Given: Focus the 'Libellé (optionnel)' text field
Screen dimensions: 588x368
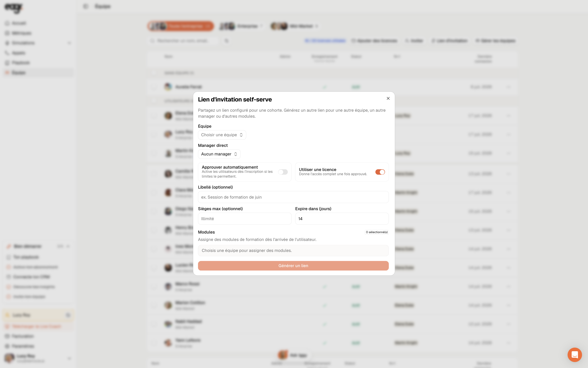Looking at the screenshot, I should click(x=293, y=197).
